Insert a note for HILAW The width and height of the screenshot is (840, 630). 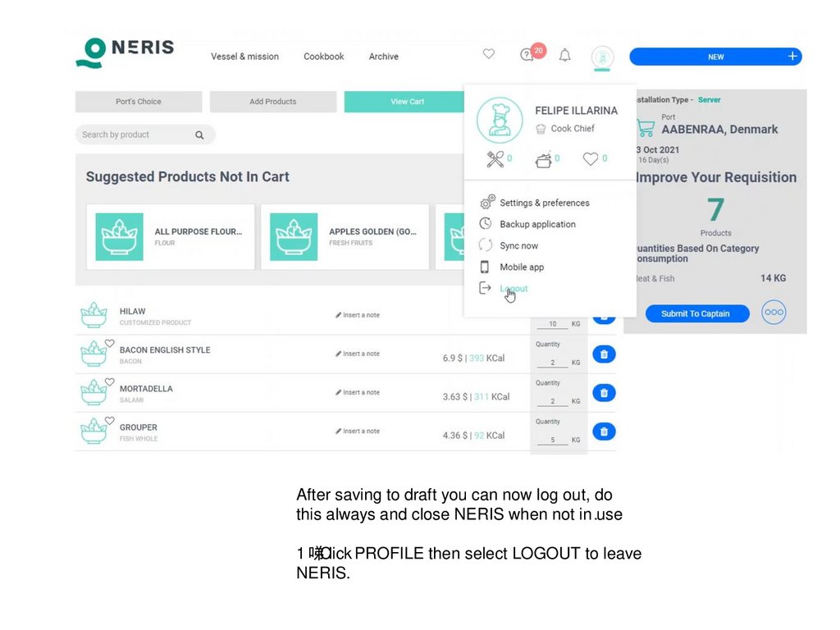tap(358, 315)
